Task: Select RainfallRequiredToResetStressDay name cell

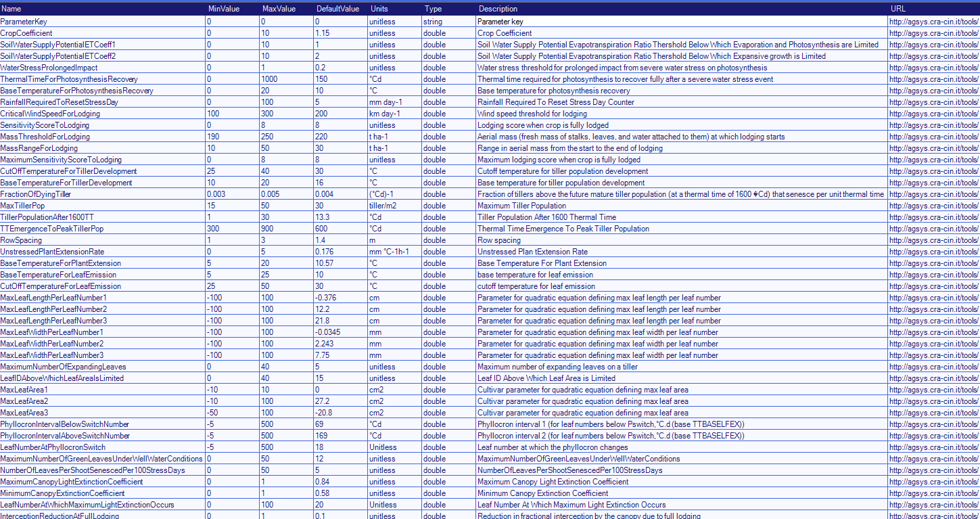Action: (x=103, y=102)
